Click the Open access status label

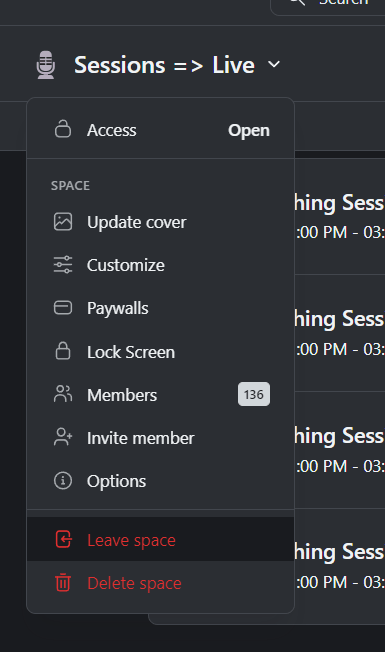[x=249, y=131]
